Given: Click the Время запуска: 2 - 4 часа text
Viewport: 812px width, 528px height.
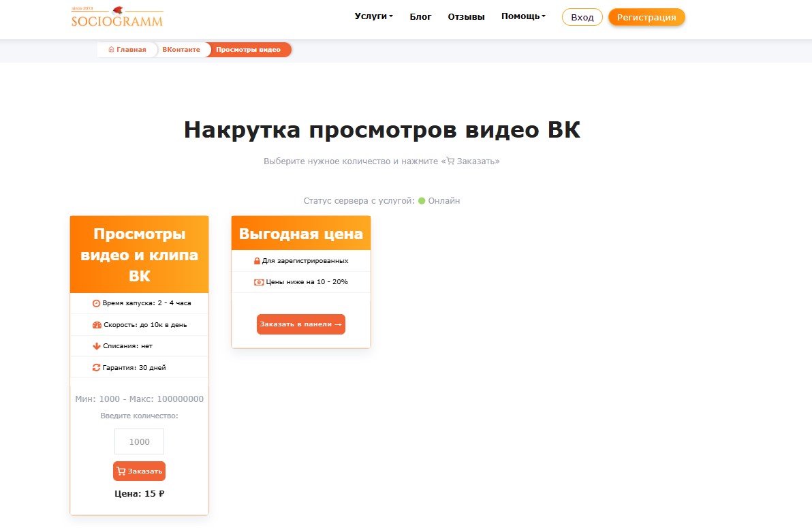Looking at the screenshot, I should (x=146, y=303).
